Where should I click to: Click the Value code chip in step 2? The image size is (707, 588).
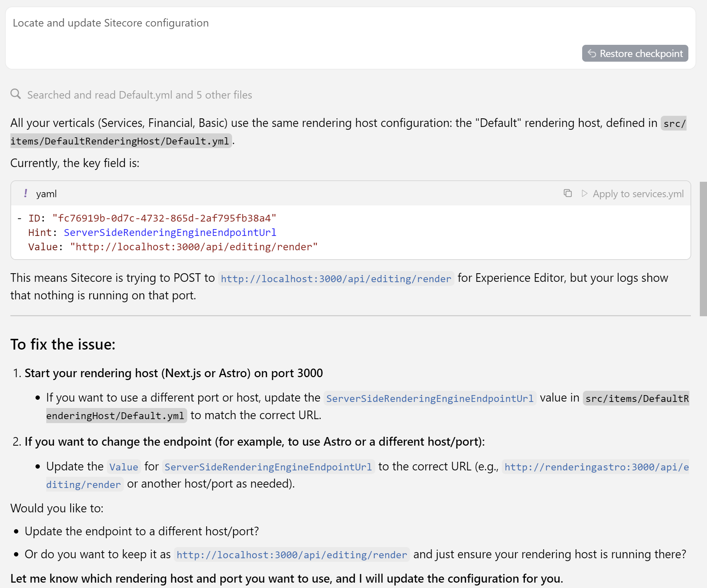pyautogui.click(x=123, y=466)
